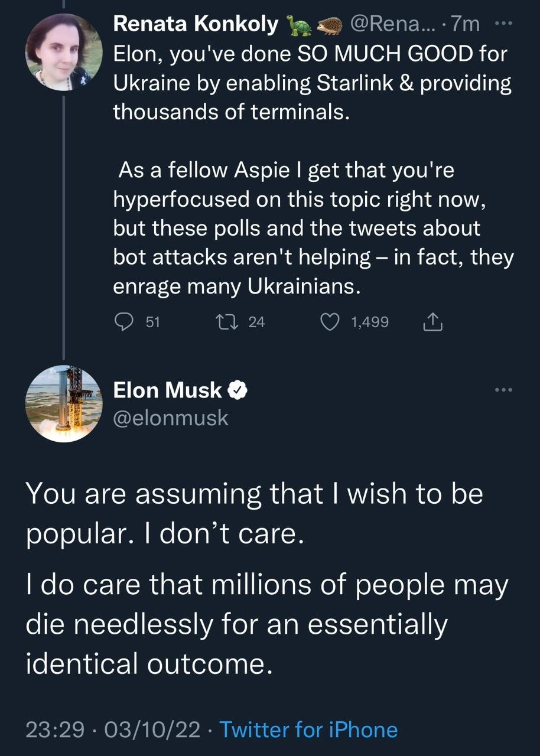Click the truncated @Rena... handle
Screen dimensions: 540x756
tap(392, 25)
